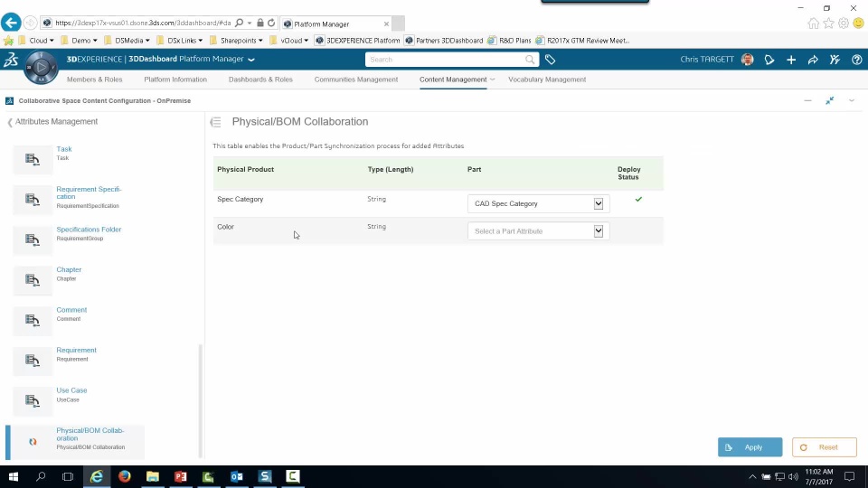Restore the widget using the collapse arrows icon

pos(829,100)
